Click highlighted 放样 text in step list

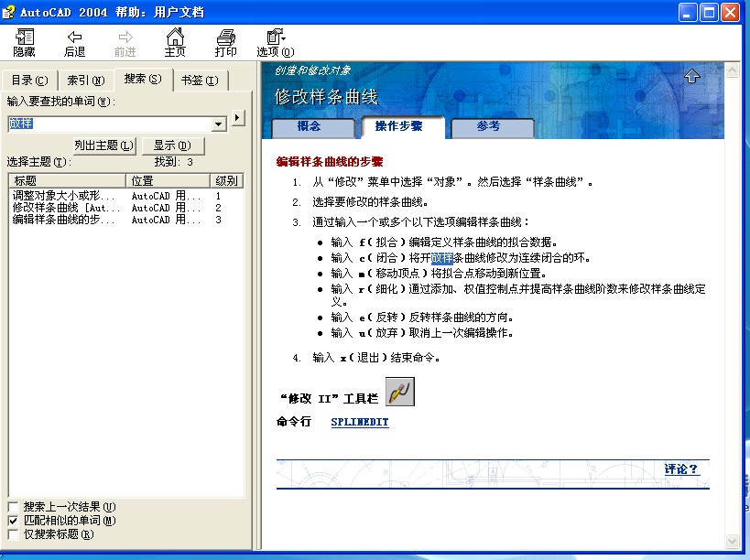[442, 258]
